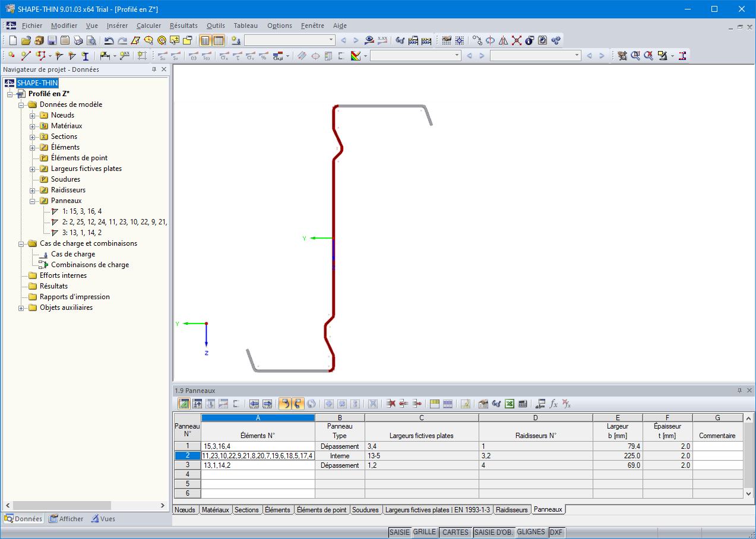756x539 pixels.
Task: Open the calculator icon in the table toolbar
Action: [x=523, y=404]
